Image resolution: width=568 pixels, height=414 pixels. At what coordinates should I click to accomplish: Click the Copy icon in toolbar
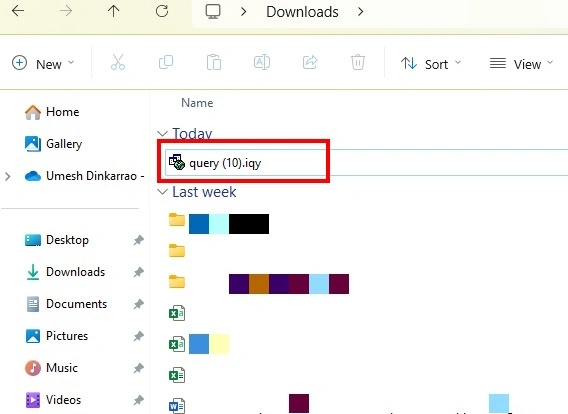(x=166, y=62)
